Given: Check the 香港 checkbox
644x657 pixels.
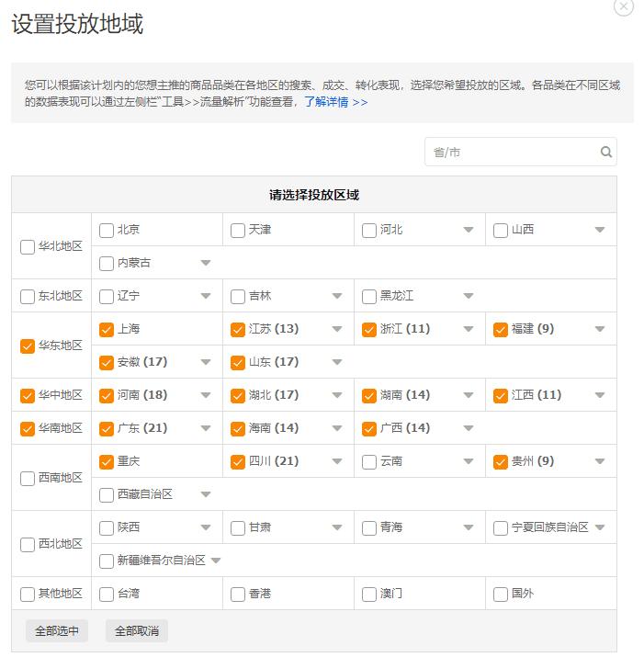Looking at the screenshot, I should pyautogui.click(x=238, y=595).
